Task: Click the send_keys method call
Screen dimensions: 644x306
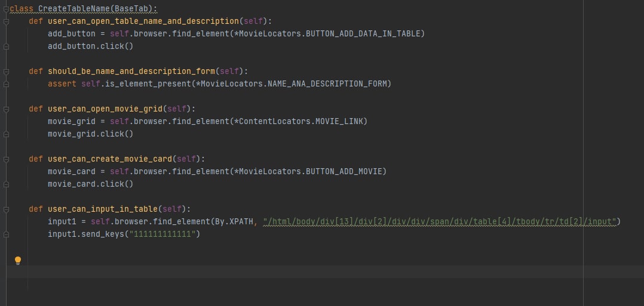Action: [x=102, y=234]
